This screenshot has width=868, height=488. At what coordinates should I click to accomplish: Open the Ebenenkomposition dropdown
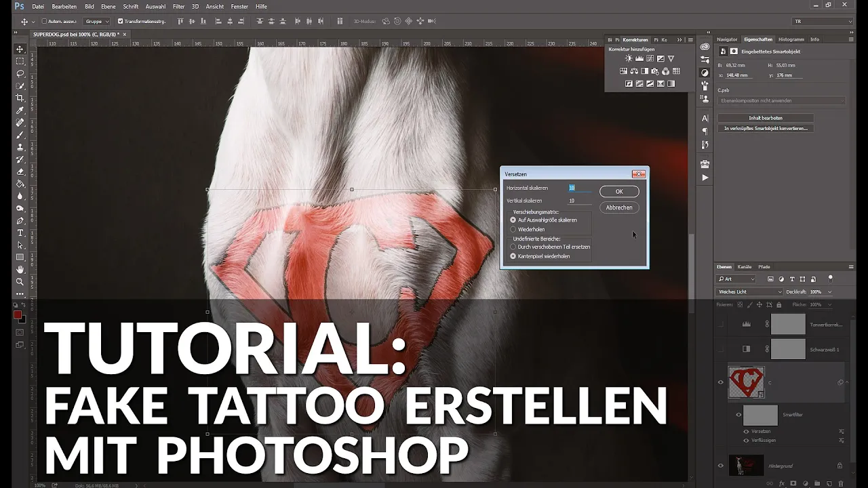[x=781, y=100]
